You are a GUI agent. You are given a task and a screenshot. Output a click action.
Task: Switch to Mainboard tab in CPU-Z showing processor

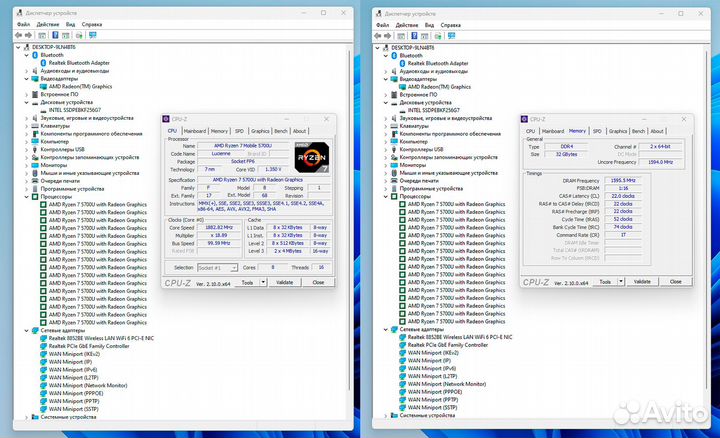[x=194, y=131]
